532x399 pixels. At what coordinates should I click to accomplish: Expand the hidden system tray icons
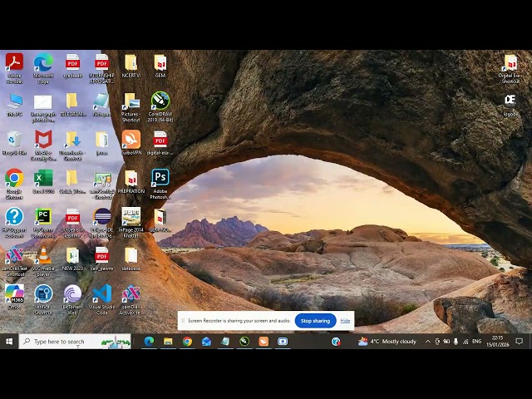click(x=428, y=342)
